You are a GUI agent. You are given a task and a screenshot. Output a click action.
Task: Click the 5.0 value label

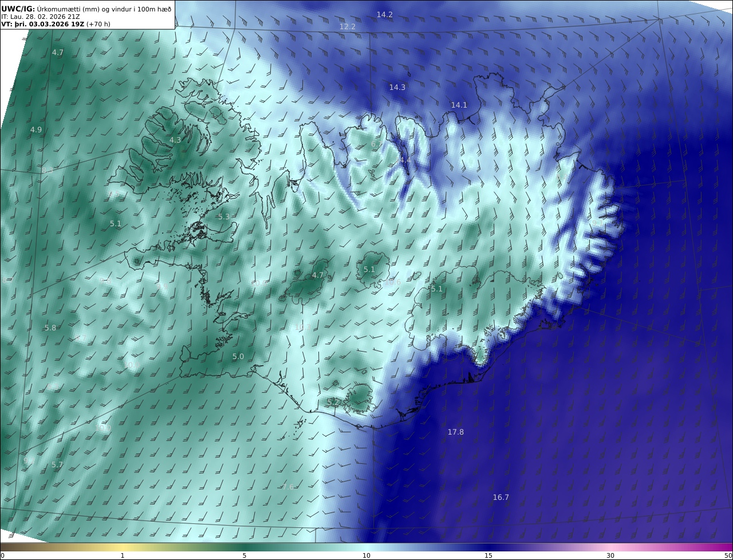(x=238, y=356)
